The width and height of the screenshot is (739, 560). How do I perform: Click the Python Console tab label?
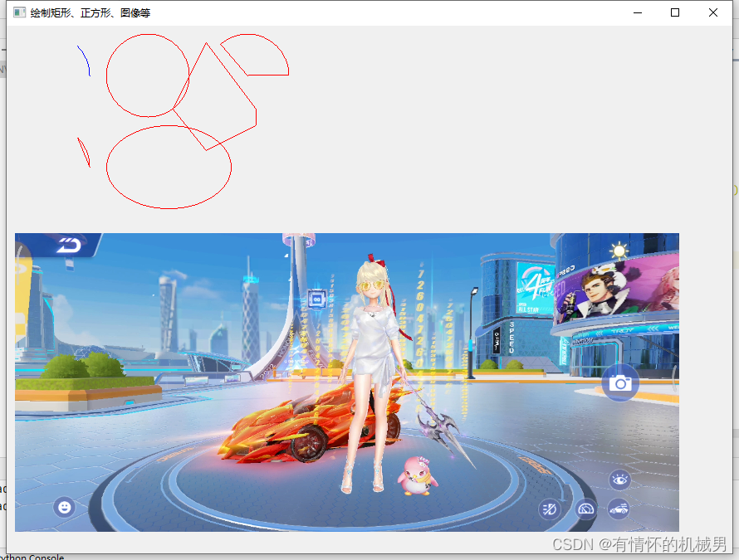click(32, 557)
